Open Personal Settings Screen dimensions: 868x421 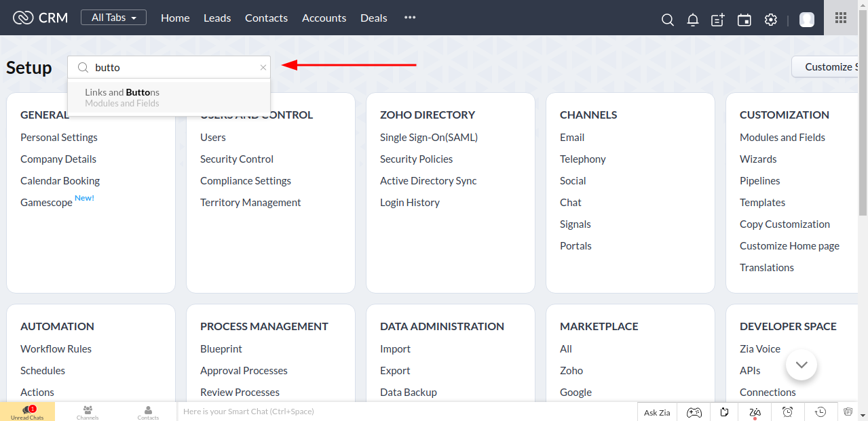[x=59, y=137]
